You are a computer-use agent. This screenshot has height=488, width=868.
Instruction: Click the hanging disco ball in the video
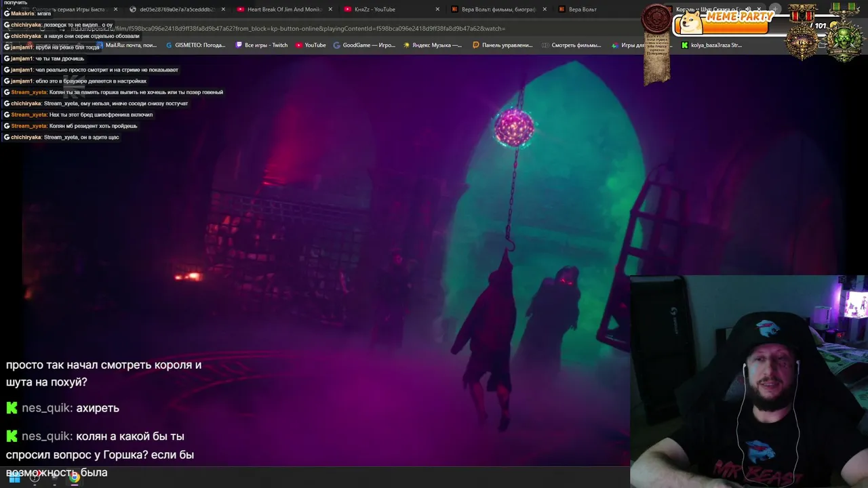pyautogui.click(x=514, y=127)
